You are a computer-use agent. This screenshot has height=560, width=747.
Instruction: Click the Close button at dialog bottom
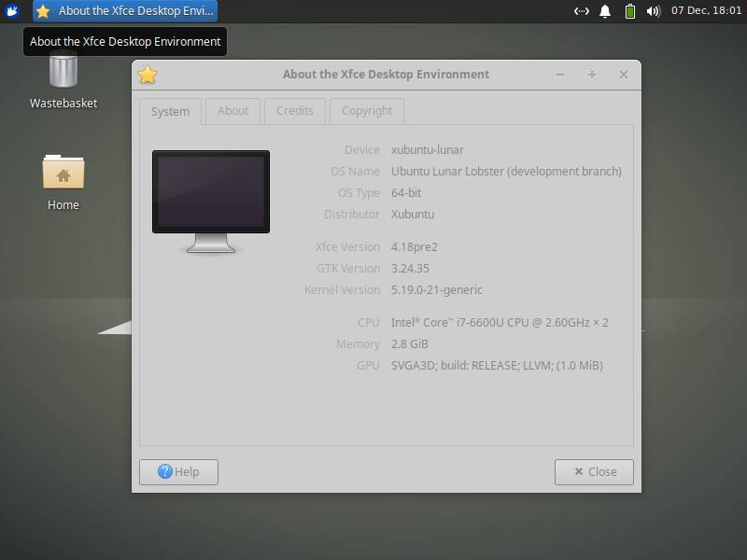(594, 472)
